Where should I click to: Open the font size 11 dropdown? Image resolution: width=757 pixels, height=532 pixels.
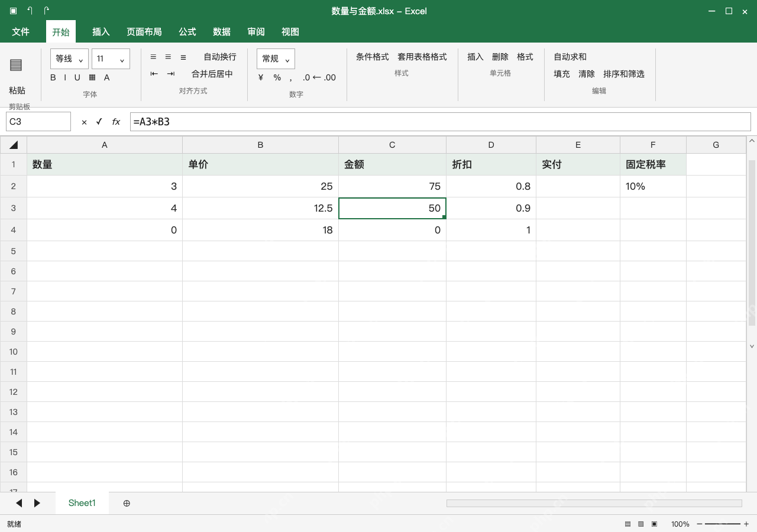(111, 59)
